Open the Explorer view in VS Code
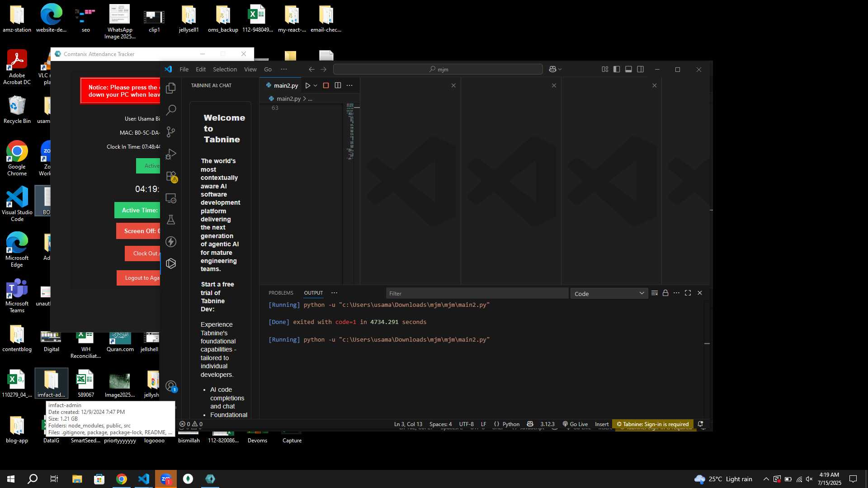 [171, 88]
